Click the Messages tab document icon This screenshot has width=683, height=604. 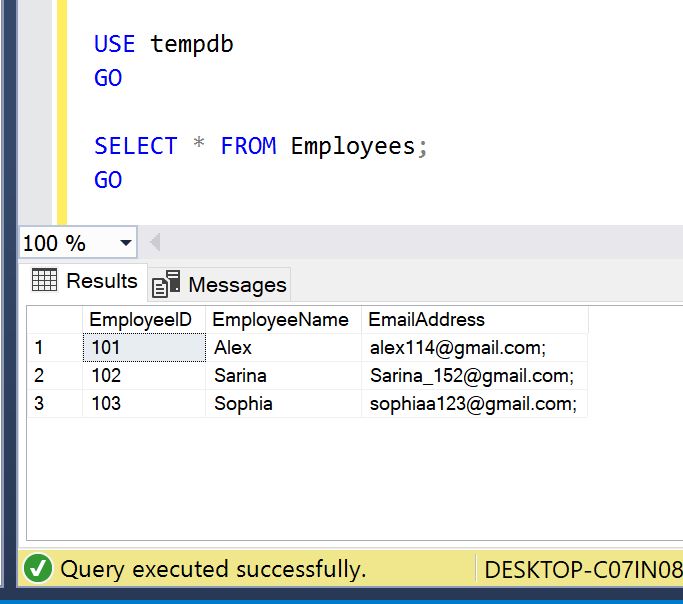(166, 285)
